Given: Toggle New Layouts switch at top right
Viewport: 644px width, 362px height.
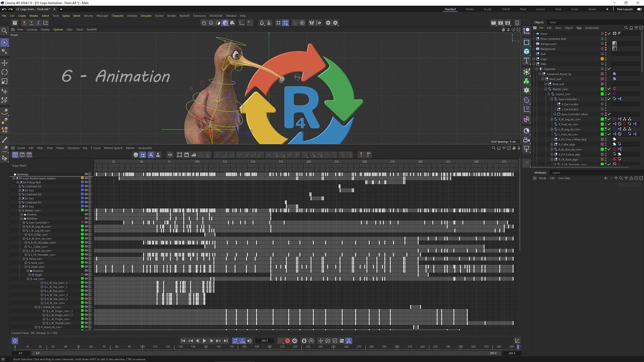Looking at the screenshot, I should pos(639,9).
